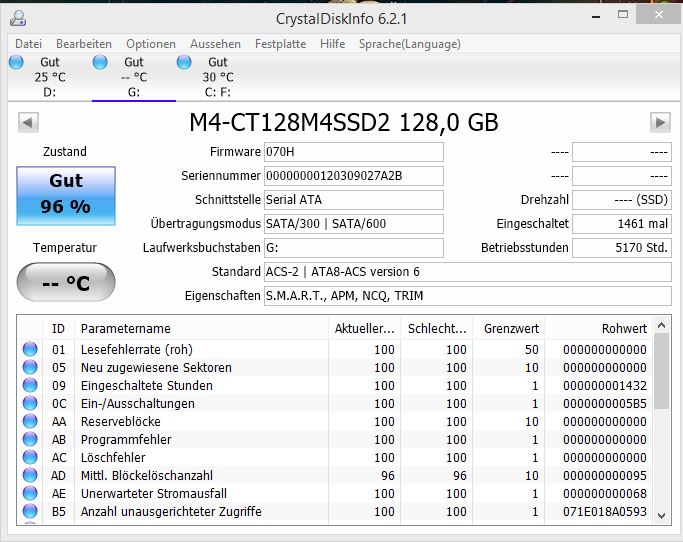
Task: Click the Gut 96 % health status button
Action: pyautogui.click(x=66, y=196)
